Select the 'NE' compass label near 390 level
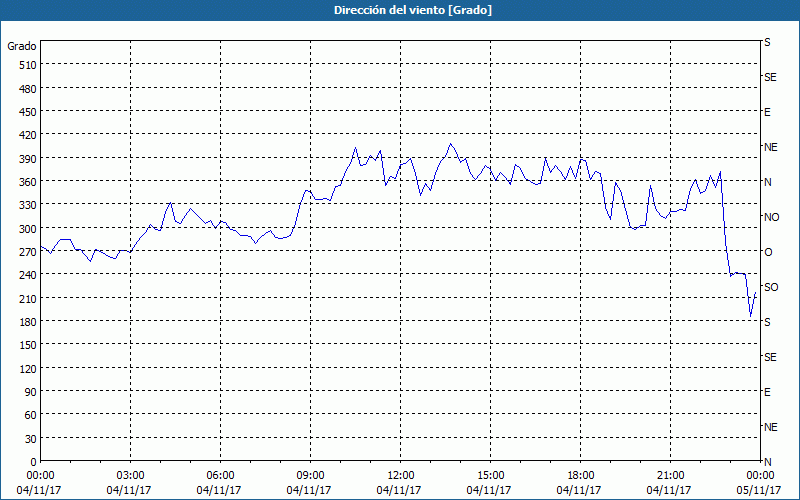 (771, 147)
